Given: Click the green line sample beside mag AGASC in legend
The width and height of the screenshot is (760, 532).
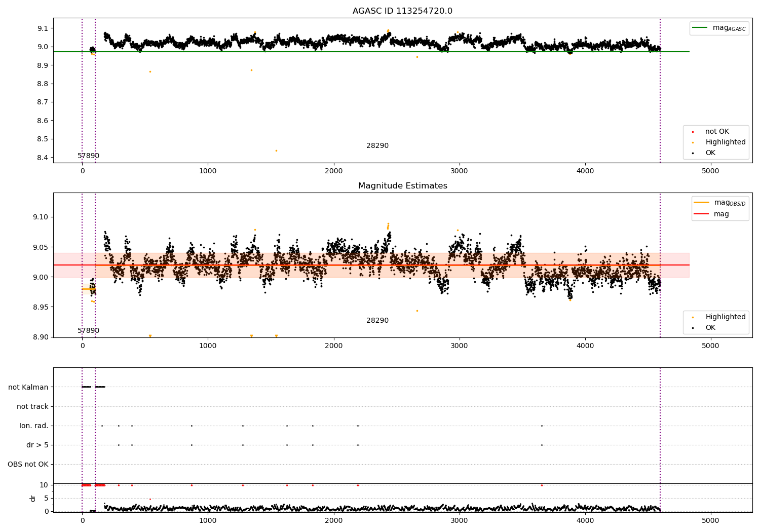Looking at the screenshot, I should click(x=700, y=28).
